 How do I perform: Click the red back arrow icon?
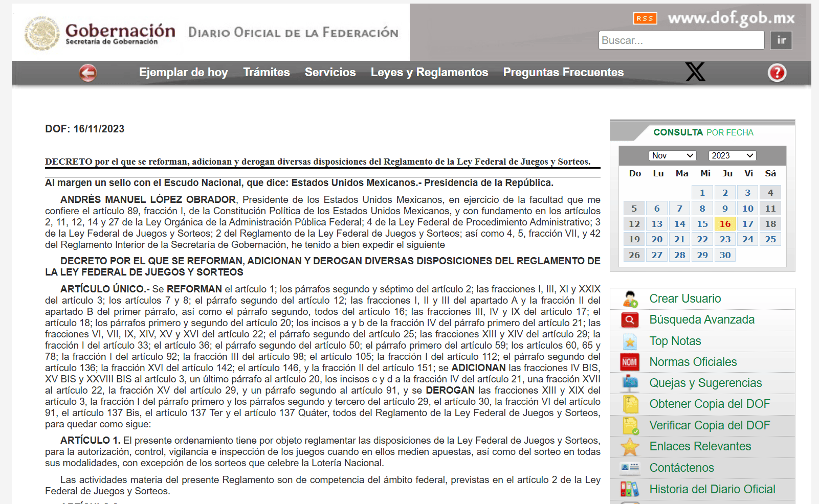coord(88,73)
